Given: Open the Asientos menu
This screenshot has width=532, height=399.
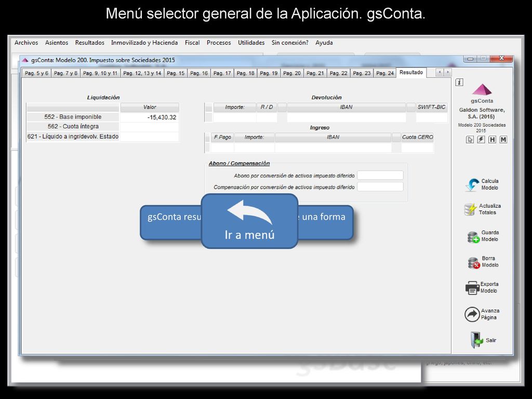Looking at the screenshot, I should 57,43.
